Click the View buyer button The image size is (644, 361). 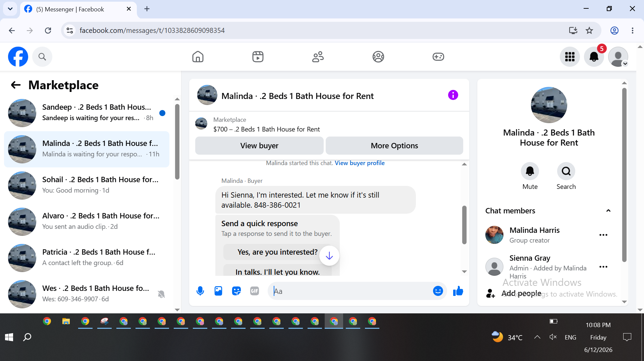(x=259, y=146)
